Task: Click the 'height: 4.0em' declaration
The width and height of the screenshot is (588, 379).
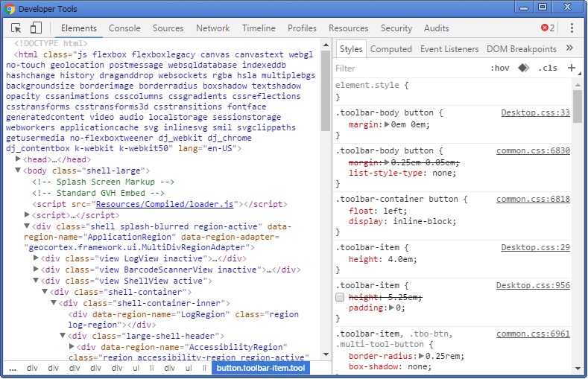Action: (x=382, y=259)
